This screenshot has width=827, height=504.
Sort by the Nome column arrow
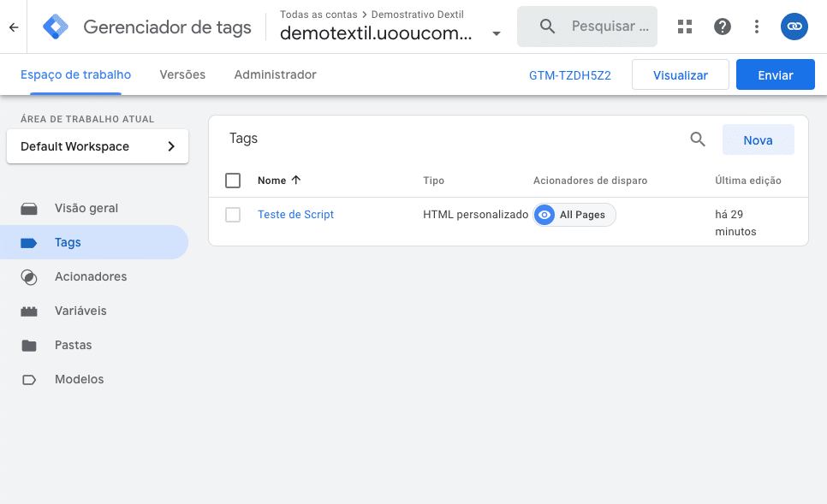coord(296,181)
